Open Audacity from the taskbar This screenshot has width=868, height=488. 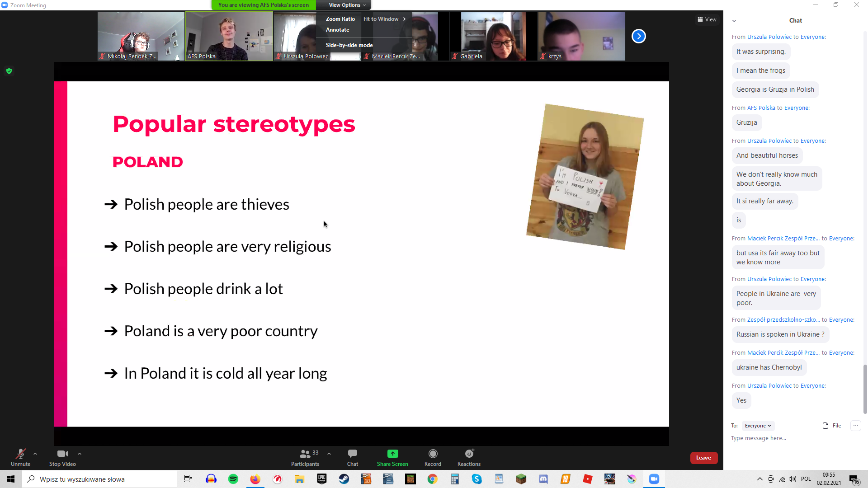(x=211, y=479)
